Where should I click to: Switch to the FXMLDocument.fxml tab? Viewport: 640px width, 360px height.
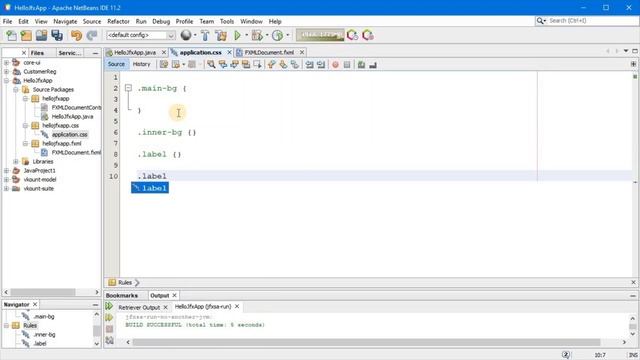pos(269,53)
